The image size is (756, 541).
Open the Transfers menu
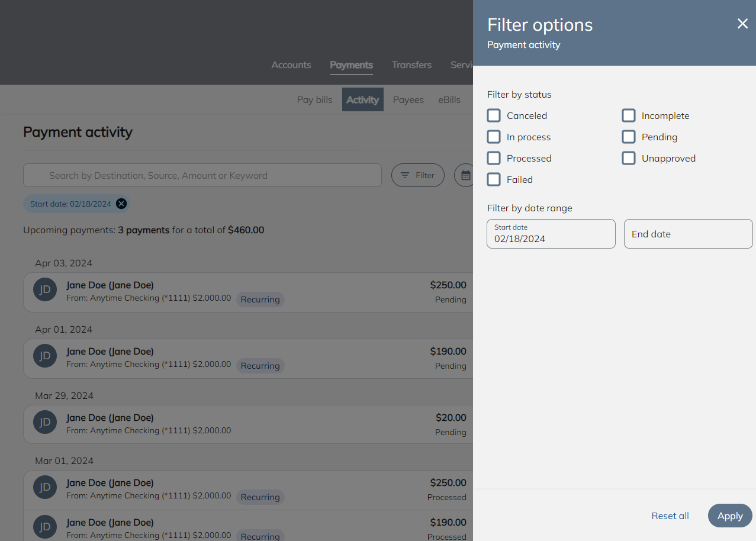411,65
